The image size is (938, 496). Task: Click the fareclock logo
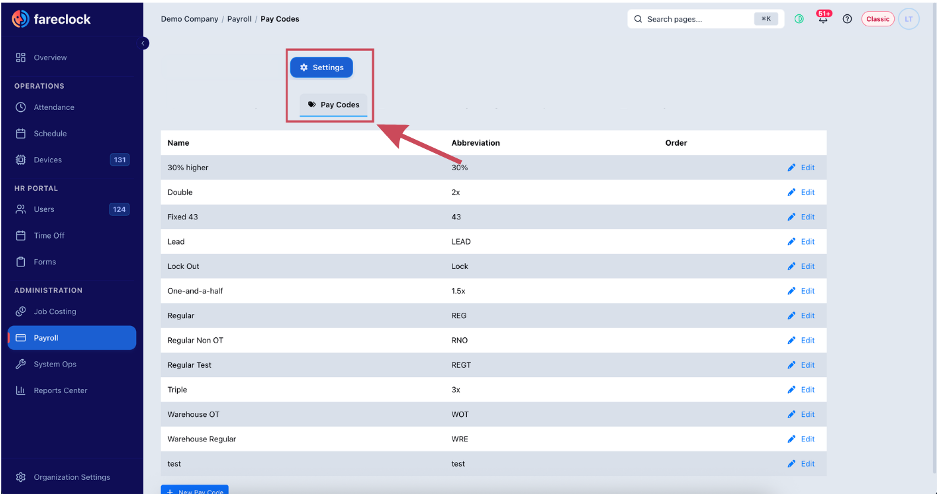pos(51,19)
